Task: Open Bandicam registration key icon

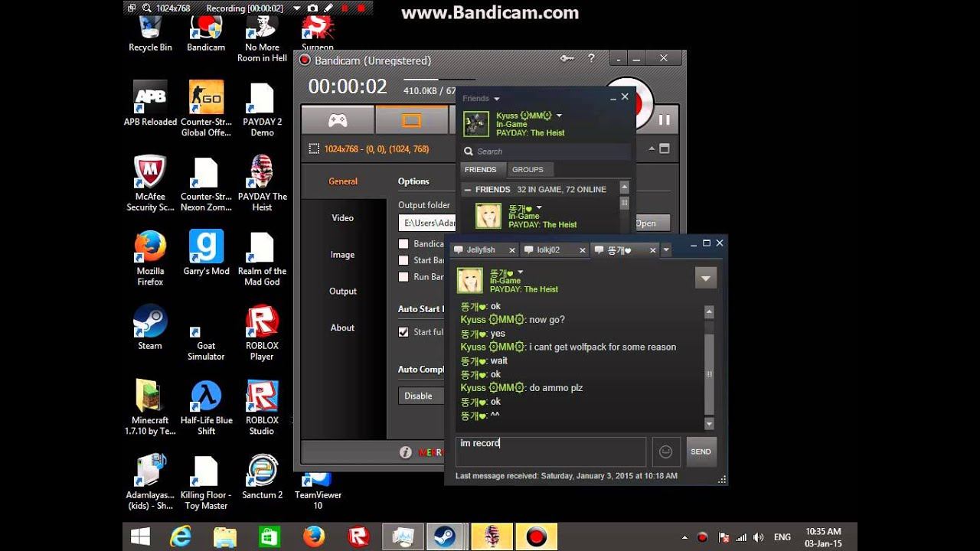Action: tap(567, 58)
